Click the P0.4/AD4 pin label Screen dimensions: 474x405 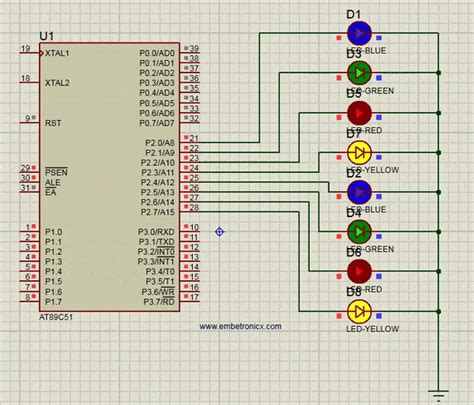(157, 93)
